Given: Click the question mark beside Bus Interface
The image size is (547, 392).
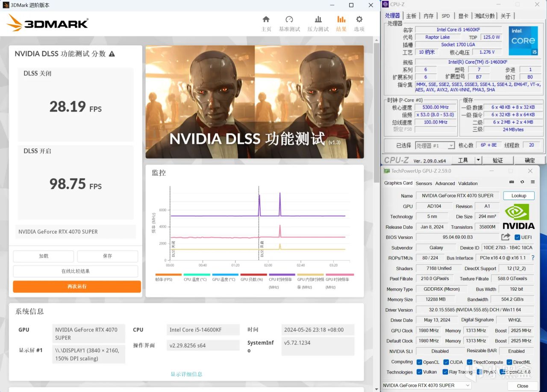Looking at the screenshot, I should (x=532, y=258).
